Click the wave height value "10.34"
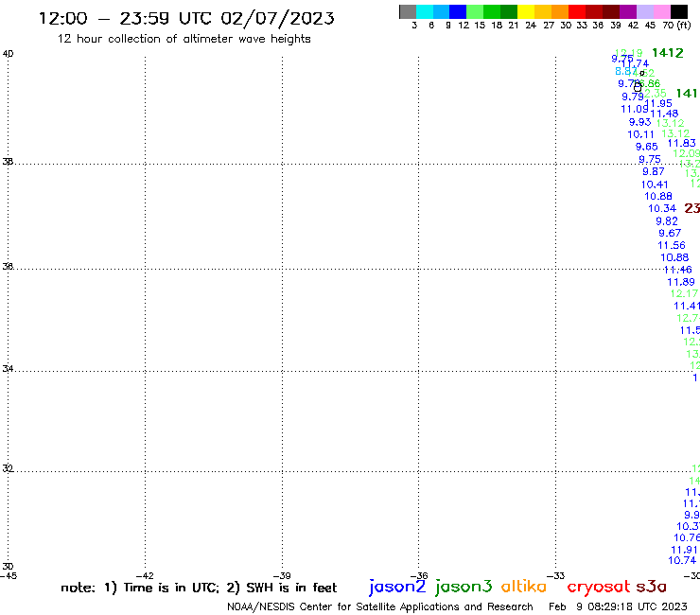Image resolution: width=700 pixels, height=615 pixels. [662, 208]
